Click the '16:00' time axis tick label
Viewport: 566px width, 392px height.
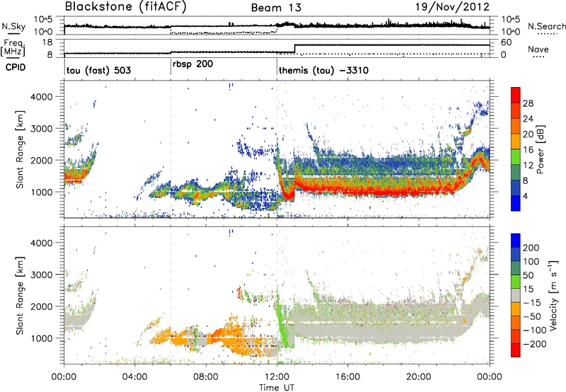pyautogui.click(x=347, y=377)
